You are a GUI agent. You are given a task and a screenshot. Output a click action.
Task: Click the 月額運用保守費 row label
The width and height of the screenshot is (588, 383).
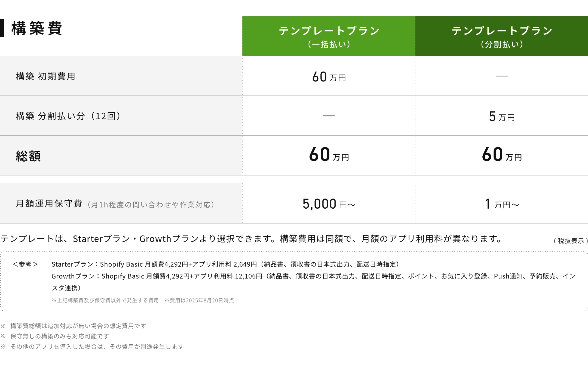(49, 204)
